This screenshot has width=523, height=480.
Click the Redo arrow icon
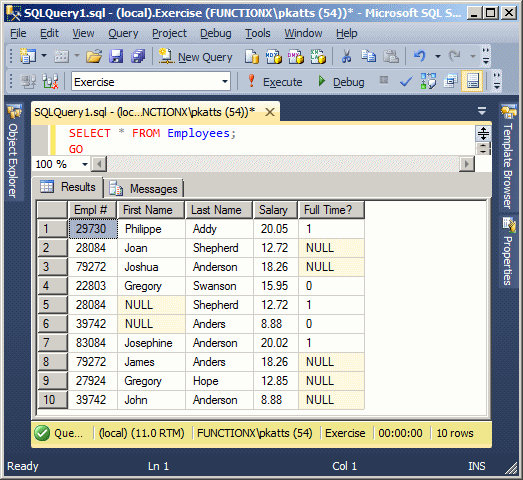click(x=454, y=56)
